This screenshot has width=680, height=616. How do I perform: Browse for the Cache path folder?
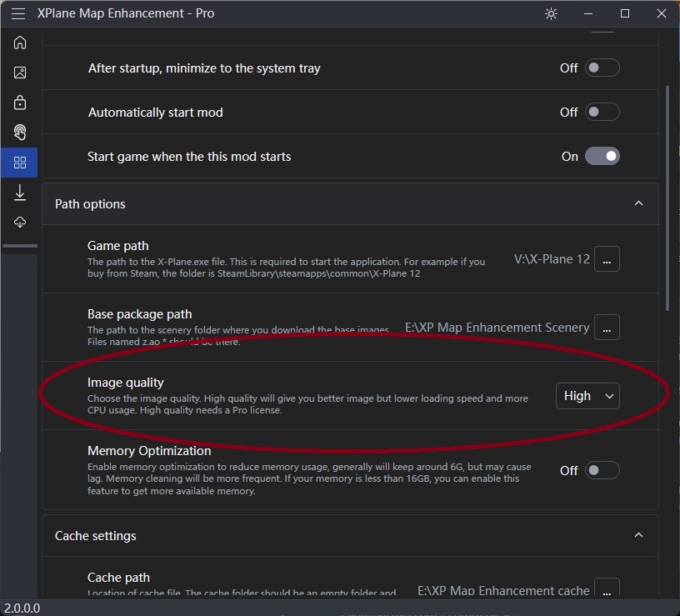click(607, 588)
